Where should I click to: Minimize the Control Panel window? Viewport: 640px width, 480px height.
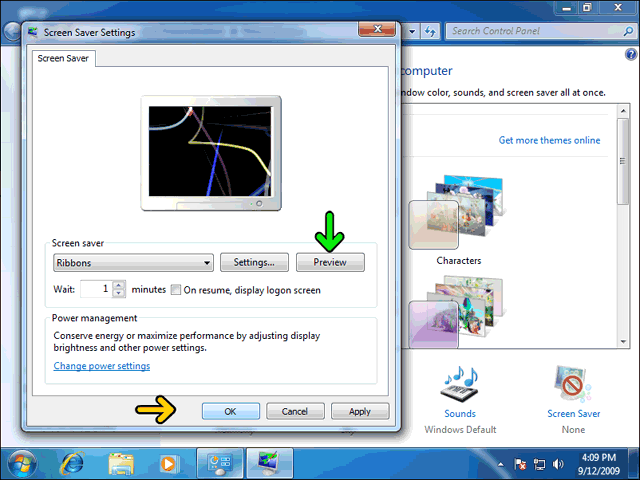point(566,7)
